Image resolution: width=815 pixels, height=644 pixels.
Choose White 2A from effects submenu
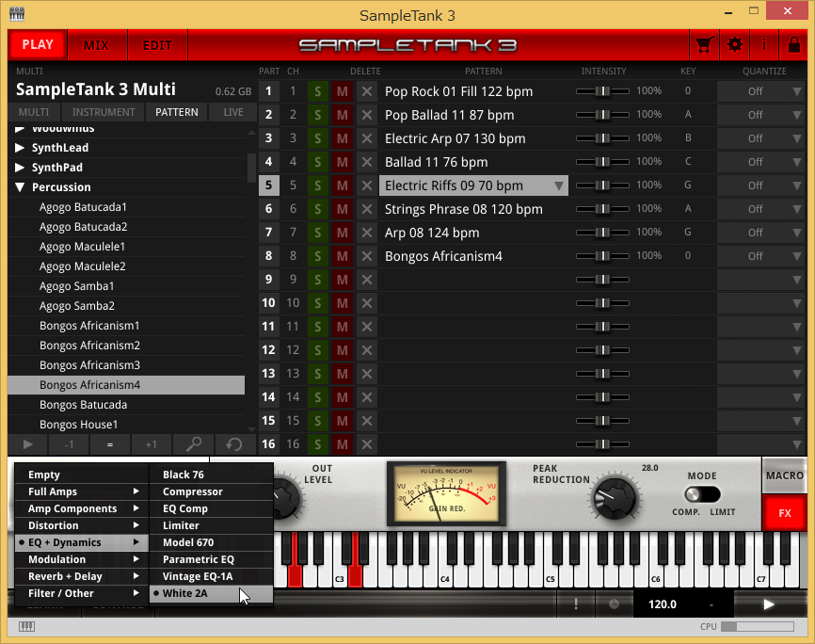[211, 593]
